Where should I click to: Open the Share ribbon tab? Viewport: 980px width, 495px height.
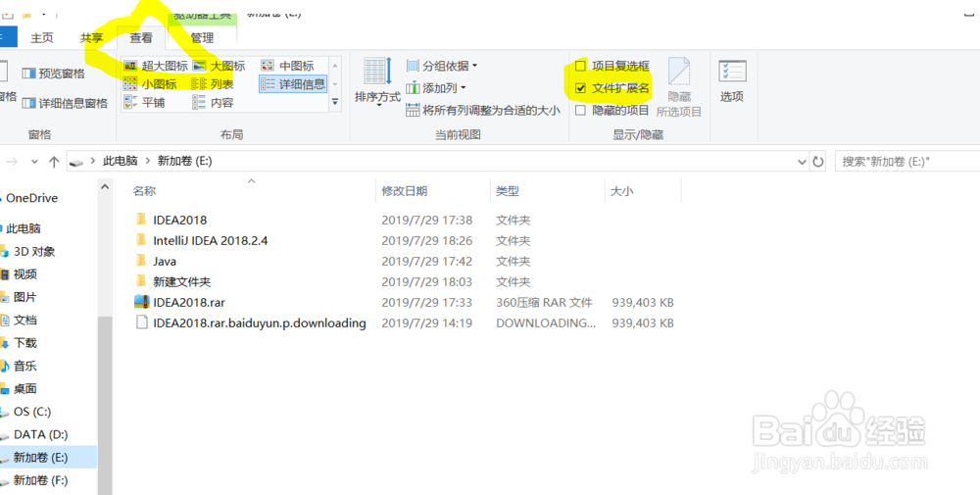tap(91, 38)
